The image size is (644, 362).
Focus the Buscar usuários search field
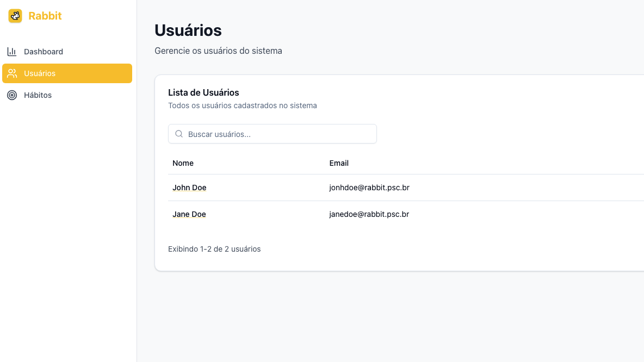pos(277,134)
